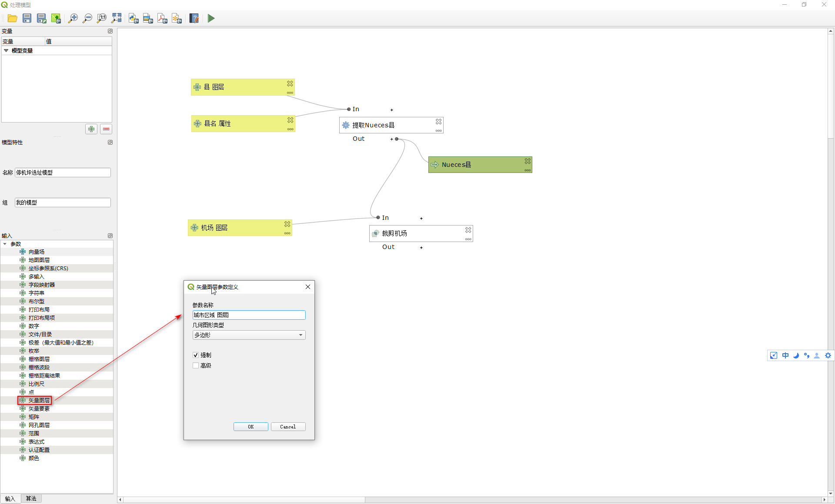
Task: Open the 几何图形类型 dropdown
Action: point(249,335)
